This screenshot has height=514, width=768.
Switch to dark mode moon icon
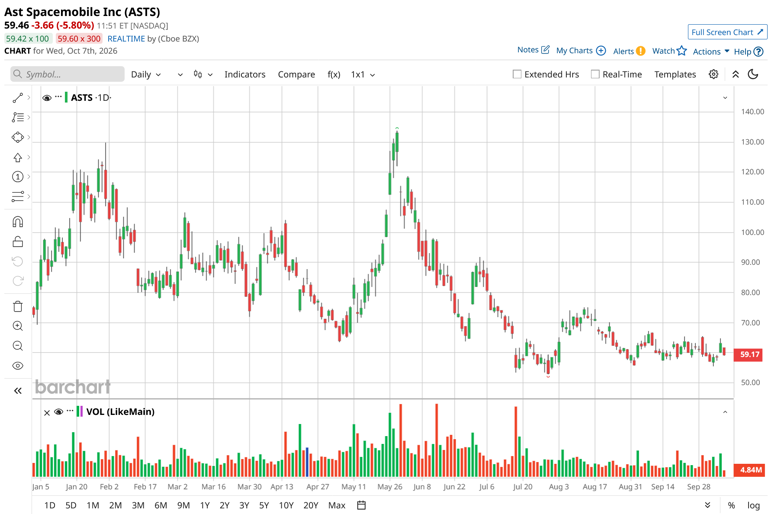(753, 74)
